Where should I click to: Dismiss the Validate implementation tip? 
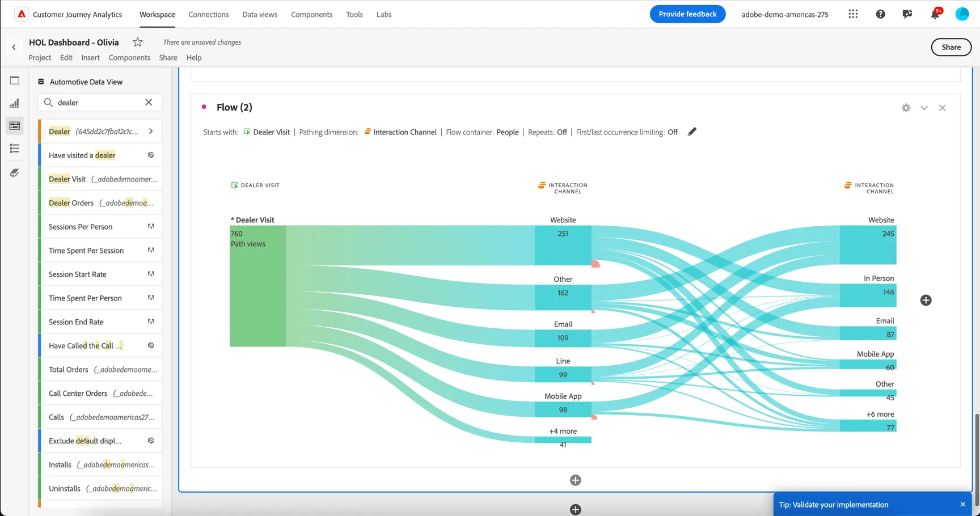point(962,504)
